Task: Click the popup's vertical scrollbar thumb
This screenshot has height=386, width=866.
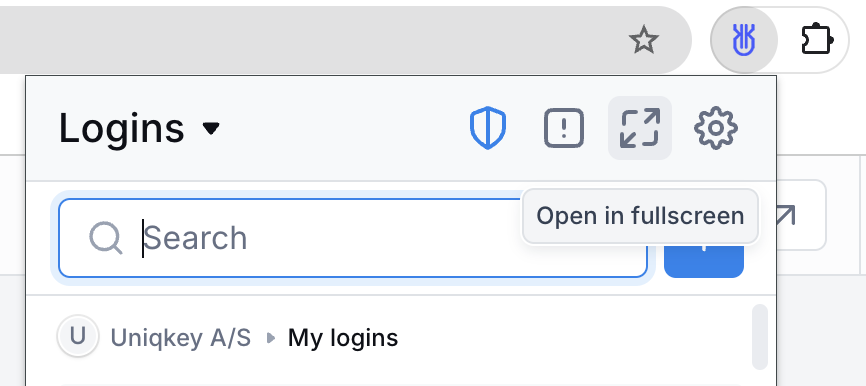Action: coord(760,337)
